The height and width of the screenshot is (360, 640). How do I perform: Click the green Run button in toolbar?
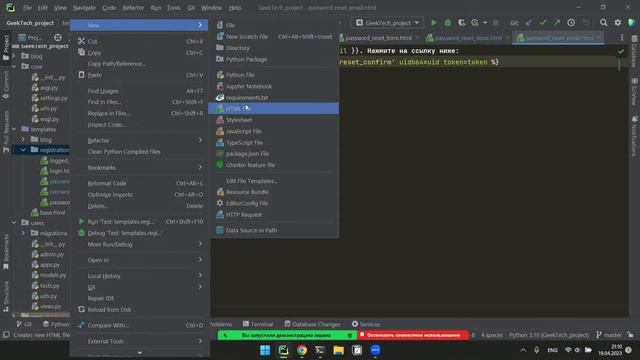click(434, 23)
